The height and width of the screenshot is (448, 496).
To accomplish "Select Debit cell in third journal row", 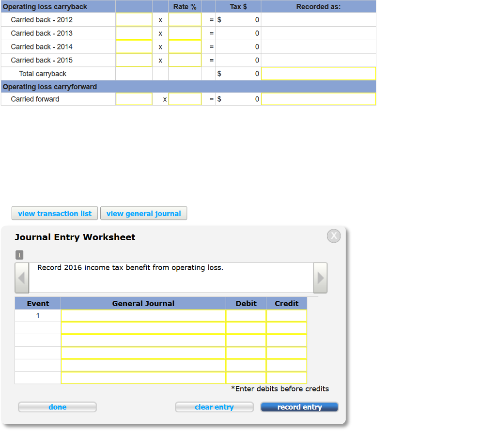I will coord(246,340).
